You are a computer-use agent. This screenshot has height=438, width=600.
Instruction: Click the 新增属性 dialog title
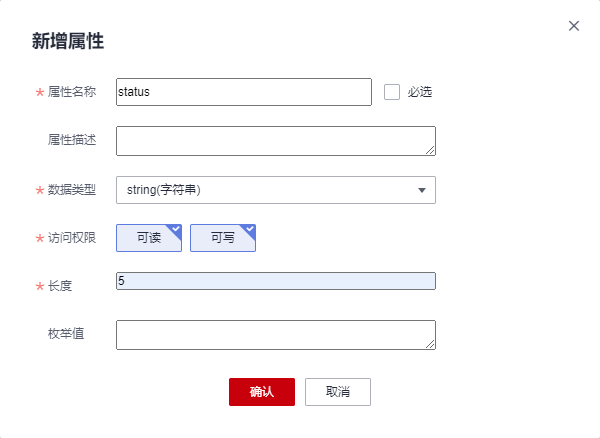coord(68,42)
